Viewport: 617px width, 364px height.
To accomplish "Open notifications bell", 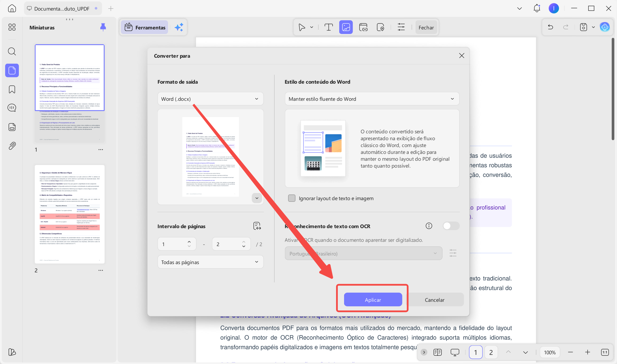I will 537,8.
